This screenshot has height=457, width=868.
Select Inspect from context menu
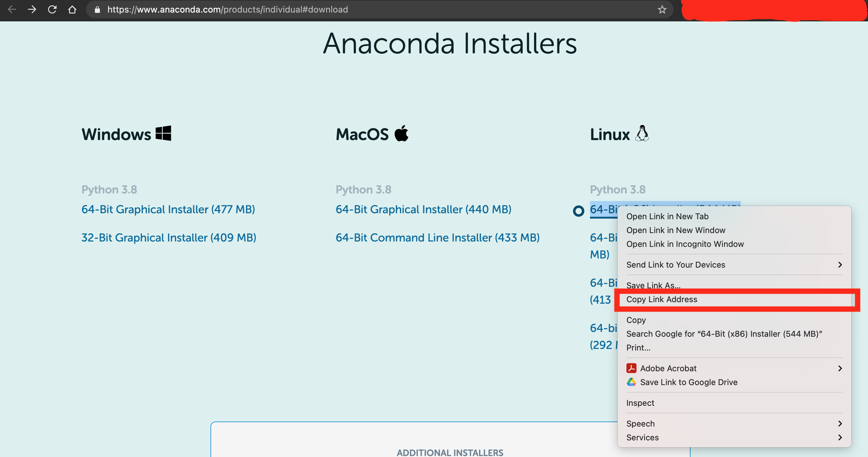coord(640,403)
